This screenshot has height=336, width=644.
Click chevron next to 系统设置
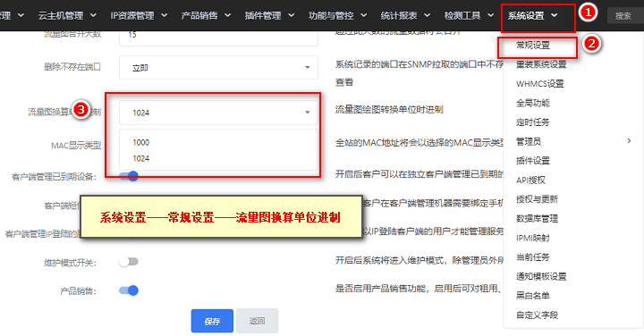[x=555, y=15]
